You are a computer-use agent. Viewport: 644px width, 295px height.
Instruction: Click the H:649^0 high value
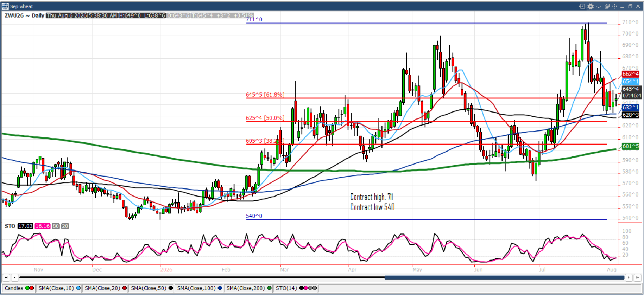point(130,15)
